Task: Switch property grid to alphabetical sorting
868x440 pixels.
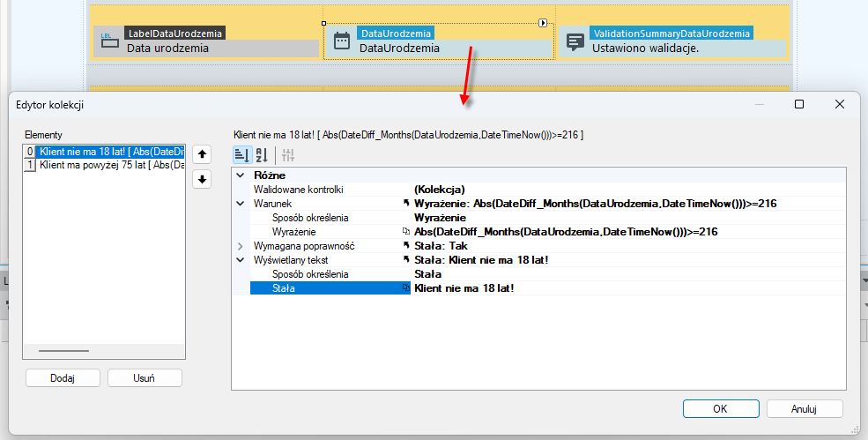Action: click(262, 155)
